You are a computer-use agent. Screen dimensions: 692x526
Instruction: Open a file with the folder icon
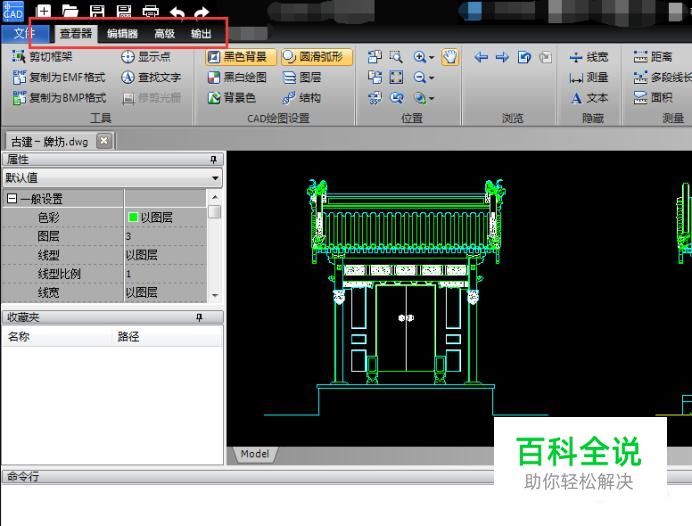(70, 11)
